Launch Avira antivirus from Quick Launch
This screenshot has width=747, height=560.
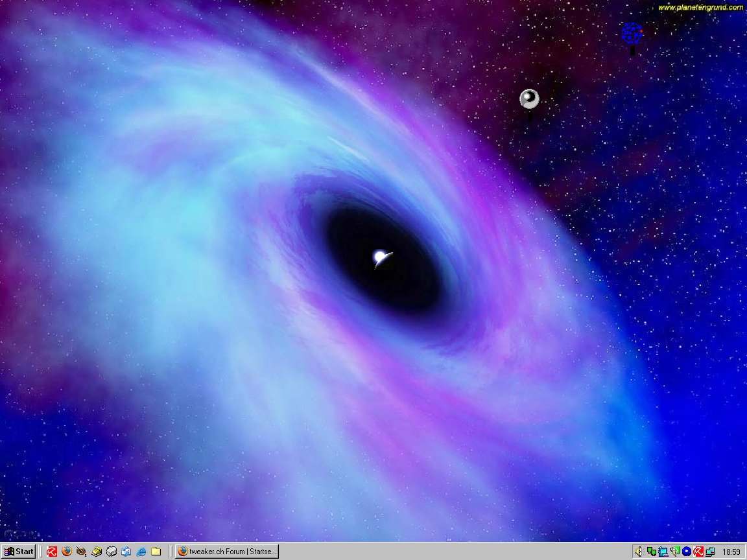pyautogui.click(x=52, y=552)
